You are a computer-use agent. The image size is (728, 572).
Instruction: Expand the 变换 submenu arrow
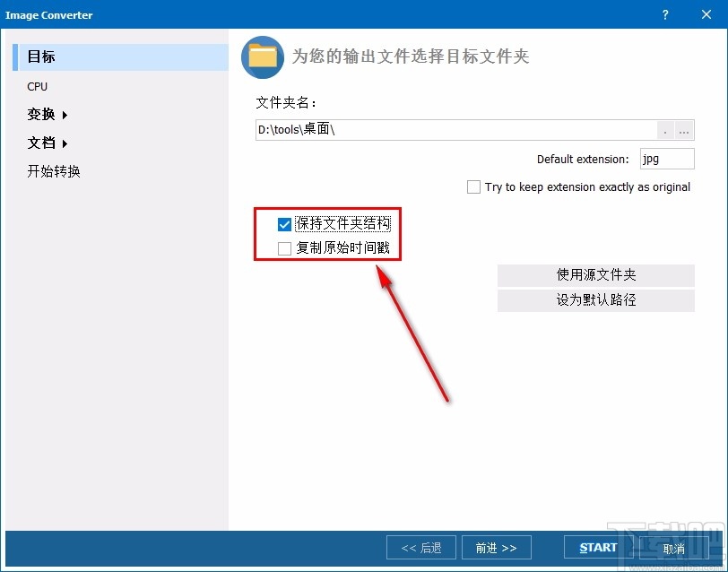point(65,115)
